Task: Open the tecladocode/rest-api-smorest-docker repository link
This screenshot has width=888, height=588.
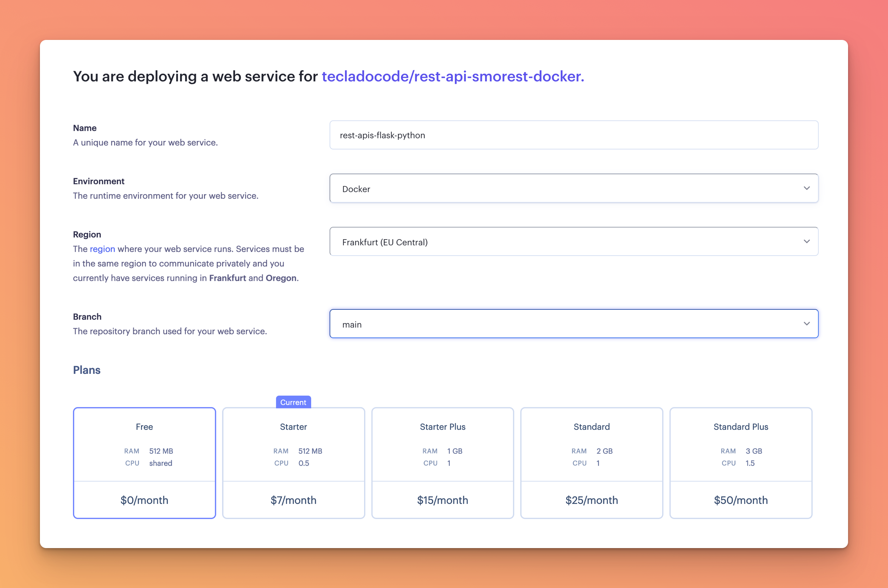Action: [x=453, y=76]
